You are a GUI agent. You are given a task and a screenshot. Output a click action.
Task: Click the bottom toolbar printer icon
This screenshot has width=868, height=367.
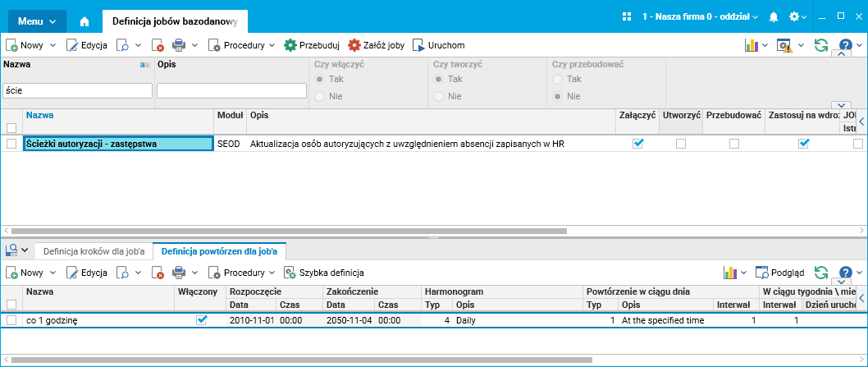pos(178,273)
